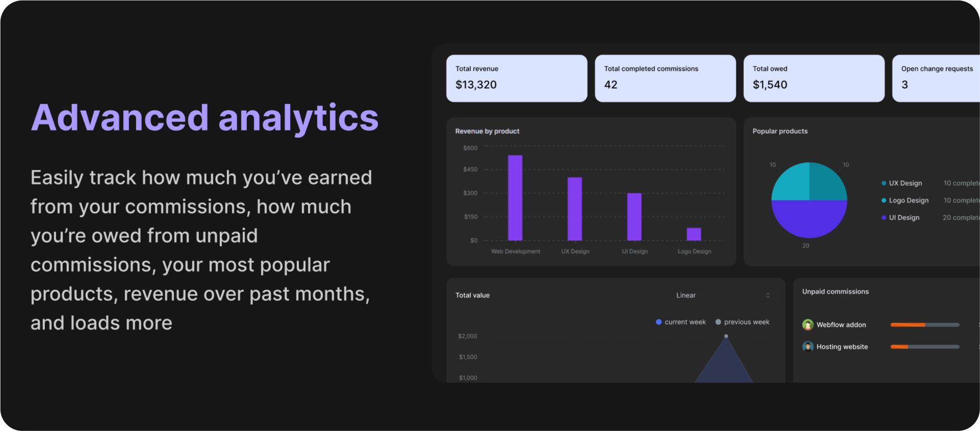
Task: Open the Linear scale dropdown
Action: (722, 295)
